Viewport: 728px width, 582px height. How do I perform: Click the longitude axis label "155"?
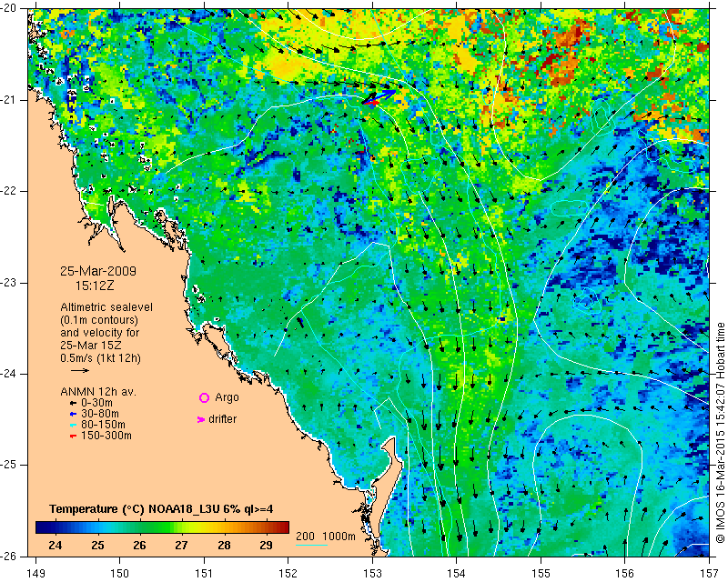541,573
